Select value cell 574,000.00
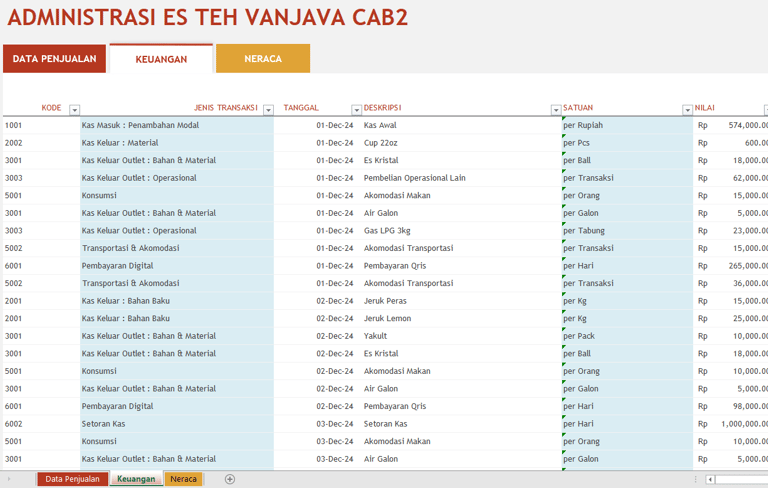 tap(731, 125)
